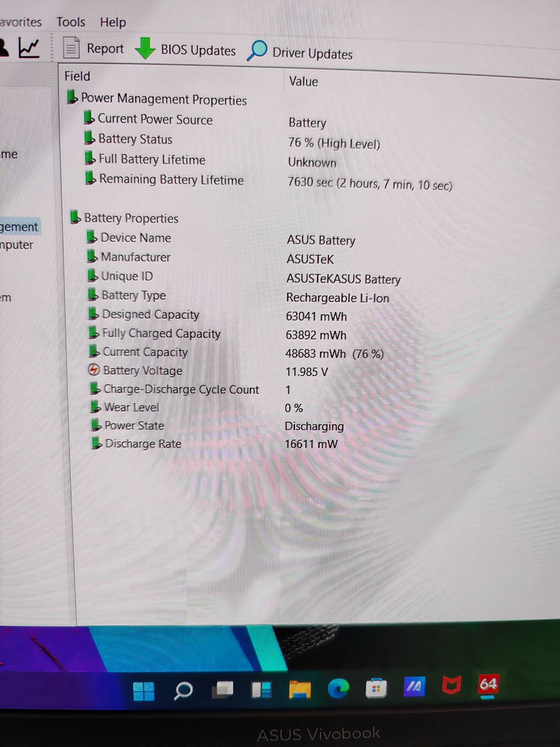The height and width of the screenshot is (747, 560).
Task: Open File Explorer from taskbar
Action: coord(300,689)
